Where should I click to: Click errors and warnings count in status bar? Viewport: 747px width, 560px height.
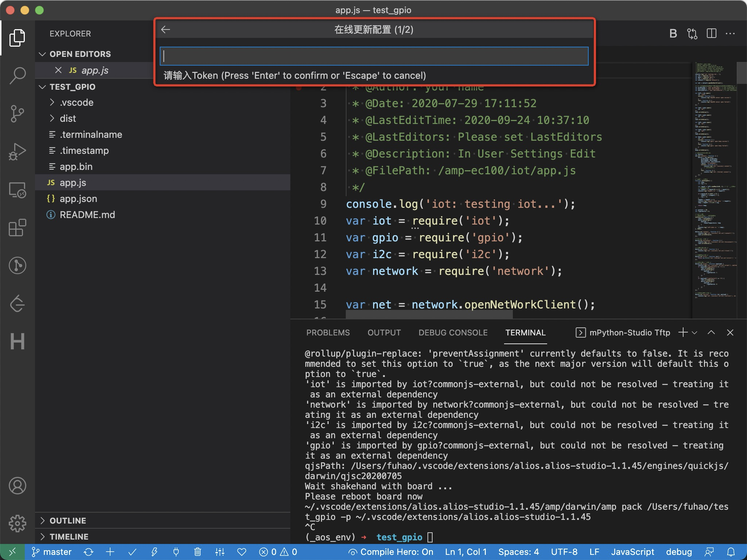pos(278,552)
